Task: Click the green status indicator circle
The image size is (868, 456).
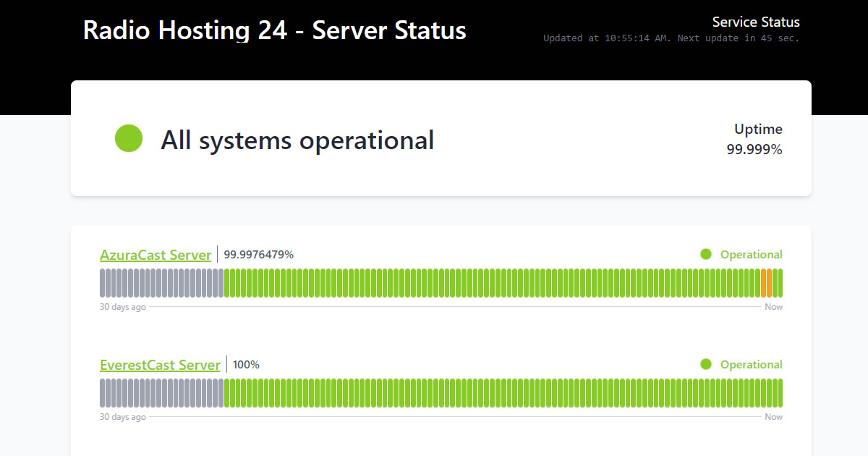Action: pos(129,138)
